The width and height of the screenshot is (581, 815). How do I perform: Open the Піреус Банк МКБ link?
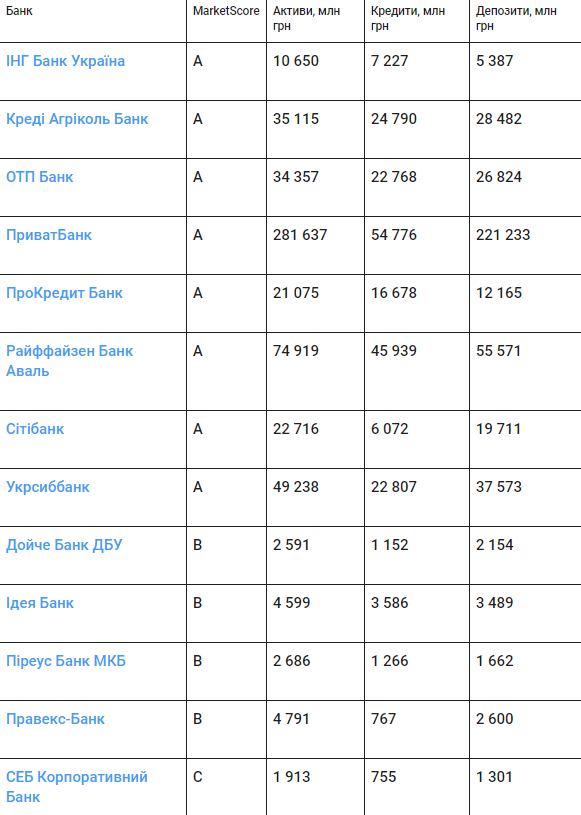(66, 661)
